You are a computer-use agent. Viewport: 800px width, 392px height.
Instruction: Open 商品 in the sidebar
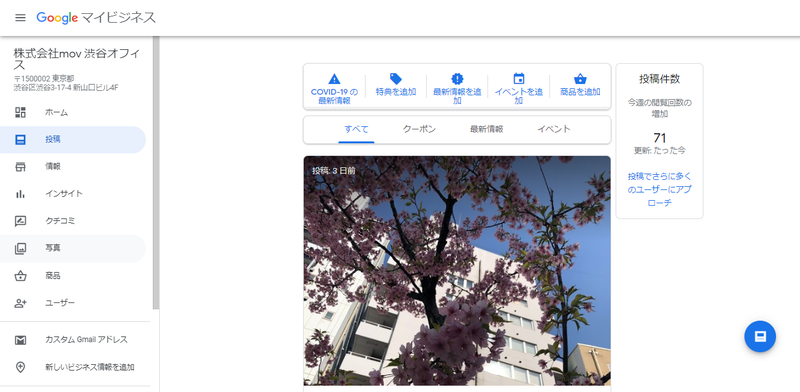73,276
